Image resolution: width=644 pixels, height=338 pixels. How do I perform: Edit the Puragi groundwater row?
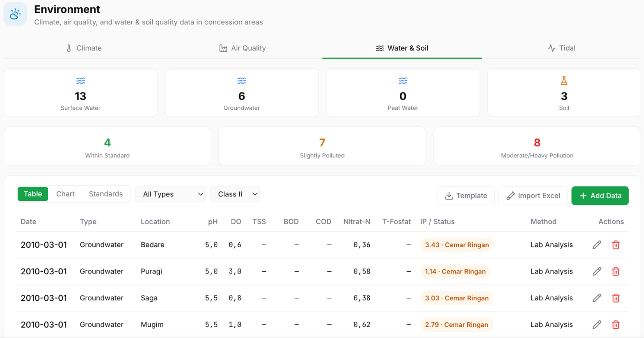tap(597, 271)
